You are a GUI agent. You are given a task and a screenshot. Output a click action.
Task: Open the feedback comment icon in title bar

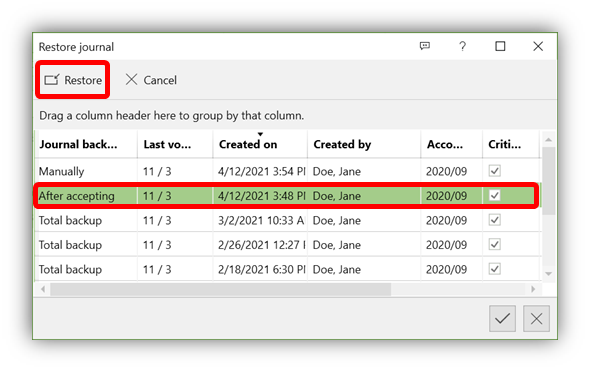[x=424, y=46]
